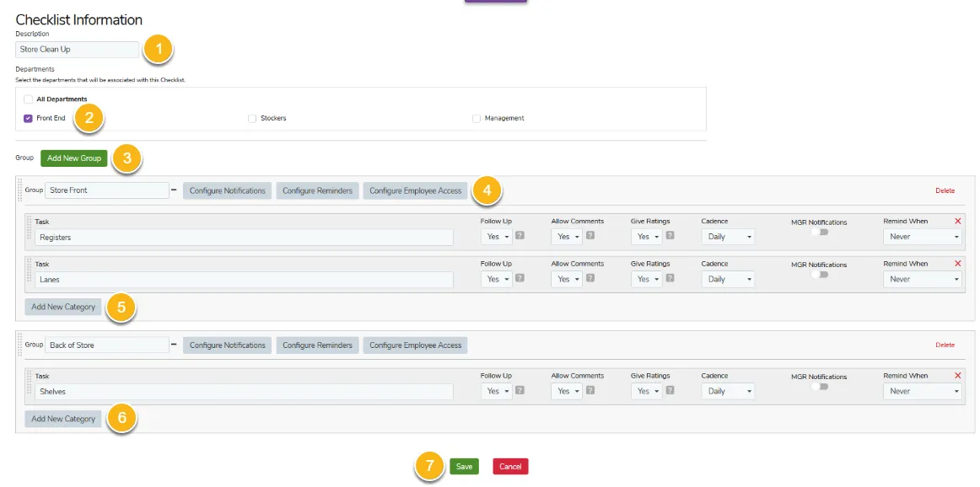Screen dimensions: 980x487
Task: Configure Notifications for Store Front group
Action: 228,190
